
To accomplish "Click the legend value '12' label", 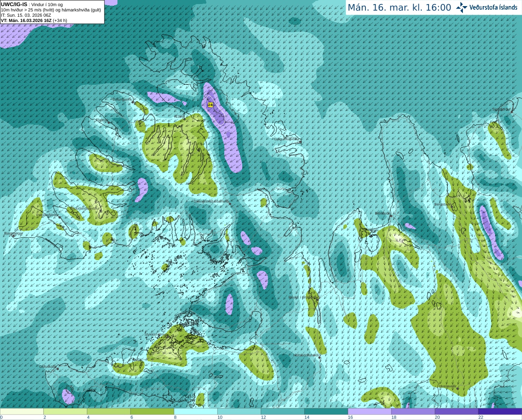I will click(263, 417).
